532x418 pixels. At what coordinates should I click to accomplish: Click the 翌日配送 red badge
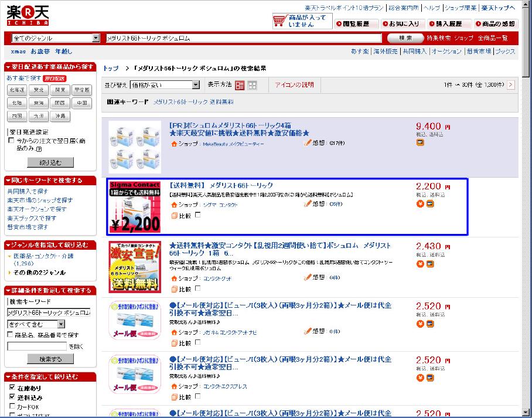(54, 79)
